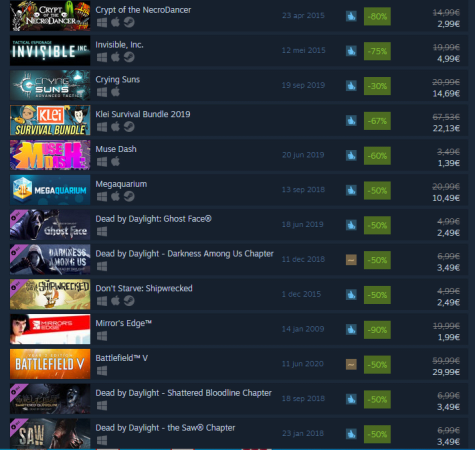Open the Mirror's Edge game title
The width and height of the screenshot is (475, 450).
[123, 323]
